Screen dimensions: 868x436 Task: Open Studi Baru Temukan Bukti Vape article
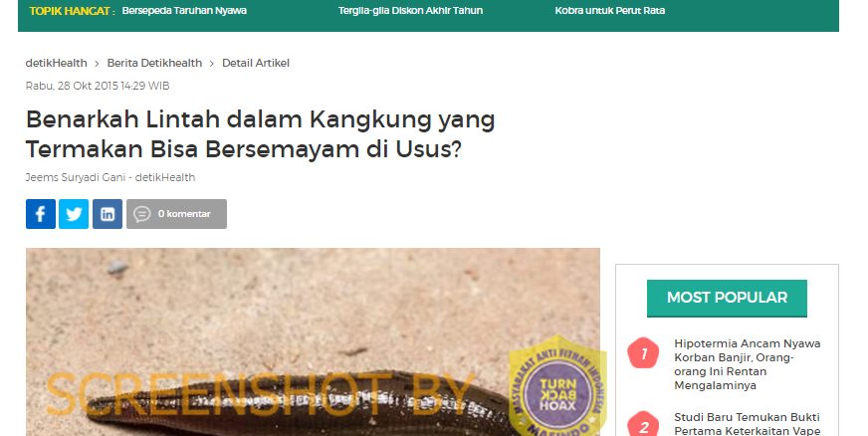748,424
